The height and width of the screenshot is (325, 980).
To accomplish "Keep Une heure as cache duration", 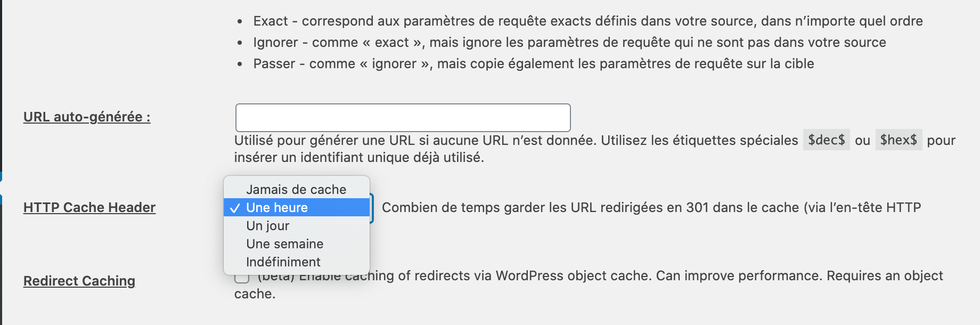I will (x=277, y=208).
